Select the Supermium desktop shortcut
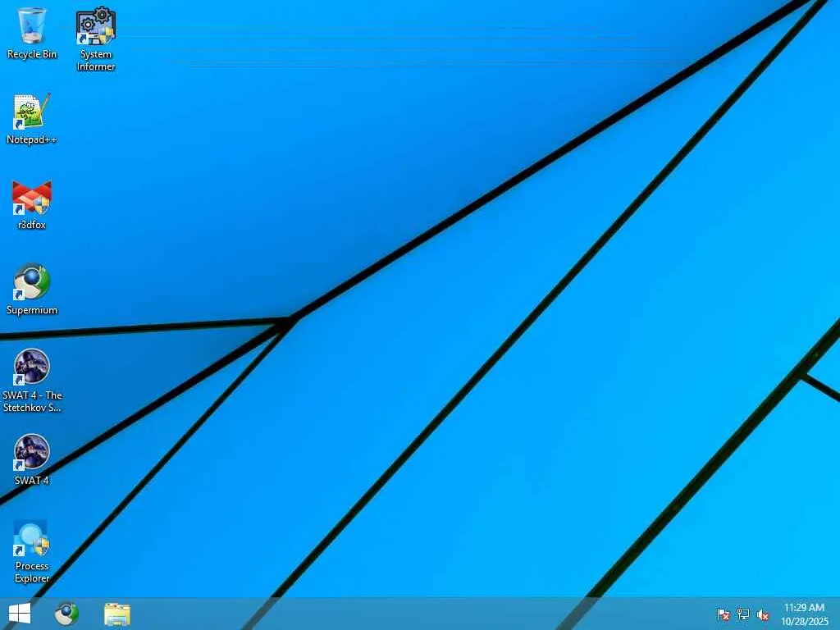This screenshot has height=630, width=840. (x=32, y=290)
